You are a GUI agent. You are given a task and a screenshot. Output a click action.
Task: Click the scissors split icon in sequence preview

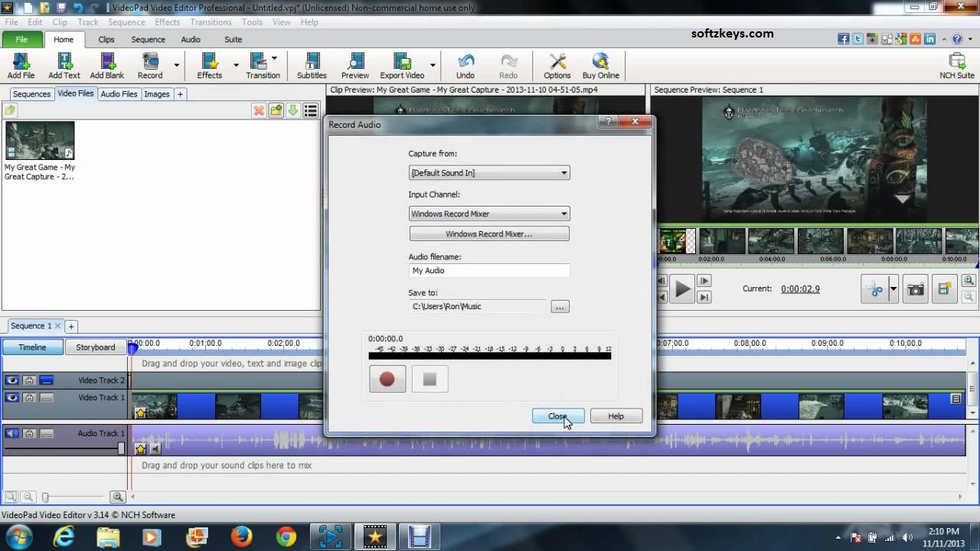pyautogui.click(x=874, y=289)
